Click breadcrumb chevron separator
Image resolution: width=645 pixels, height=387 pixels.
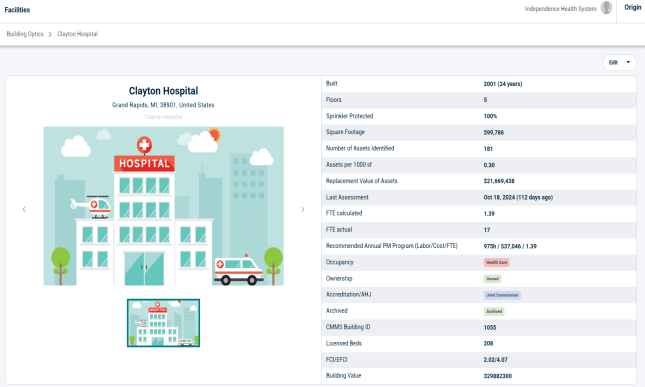[50, 34]
